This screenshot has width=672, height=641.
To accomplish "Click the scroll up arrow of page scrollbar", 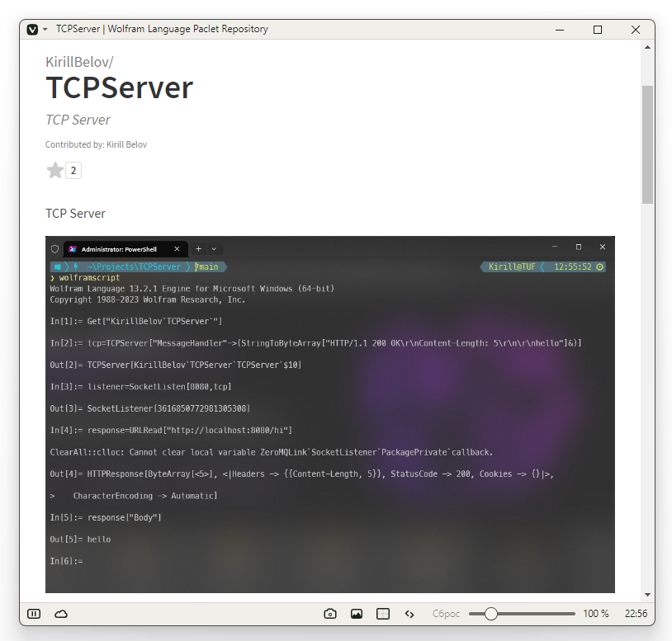I will (647, 47).
